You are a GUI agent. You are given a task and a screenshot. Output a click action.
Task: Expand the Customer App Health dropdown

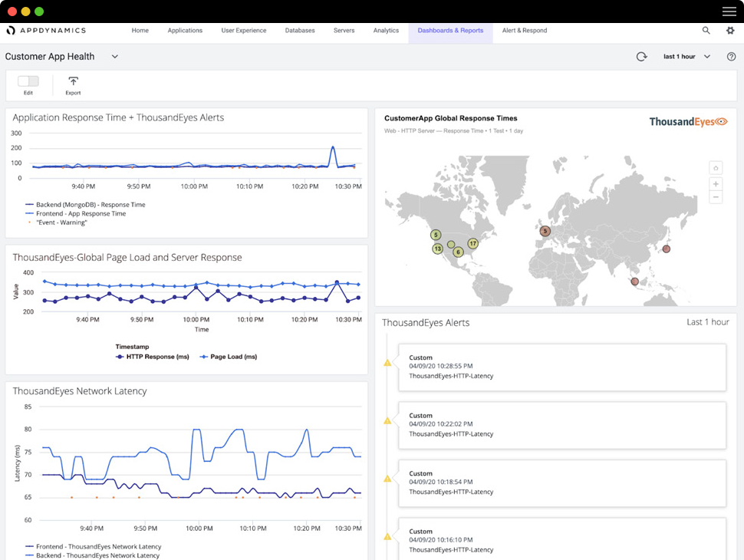tap(115, 57)
